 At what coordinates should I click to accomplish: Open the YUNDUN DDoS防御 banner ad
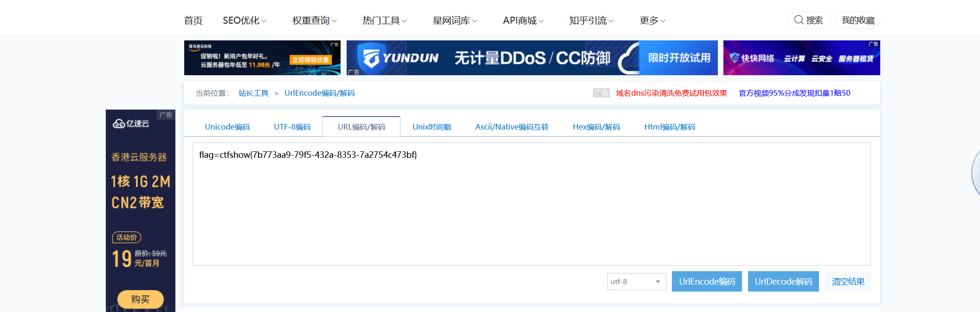[x=532, y=58]
